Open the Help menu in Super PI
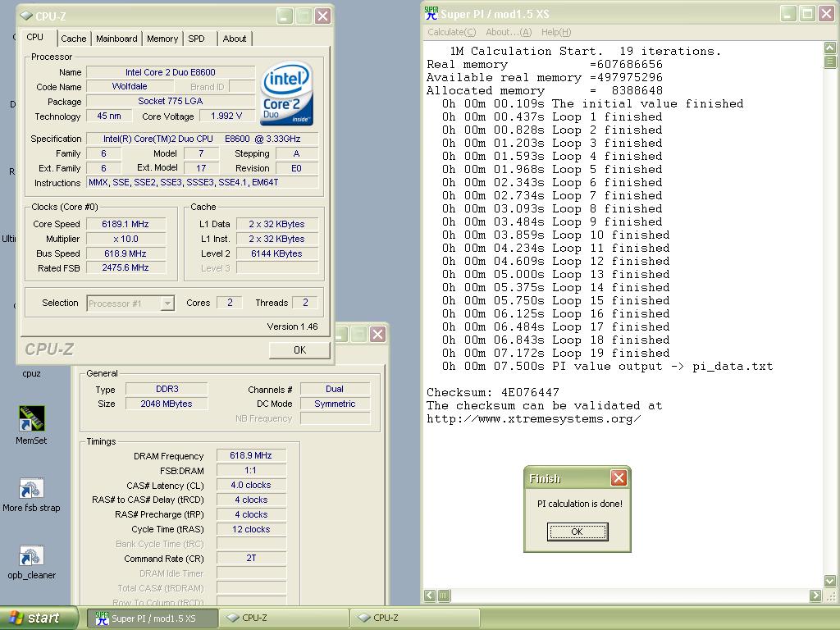 click(x=556, y=32)
